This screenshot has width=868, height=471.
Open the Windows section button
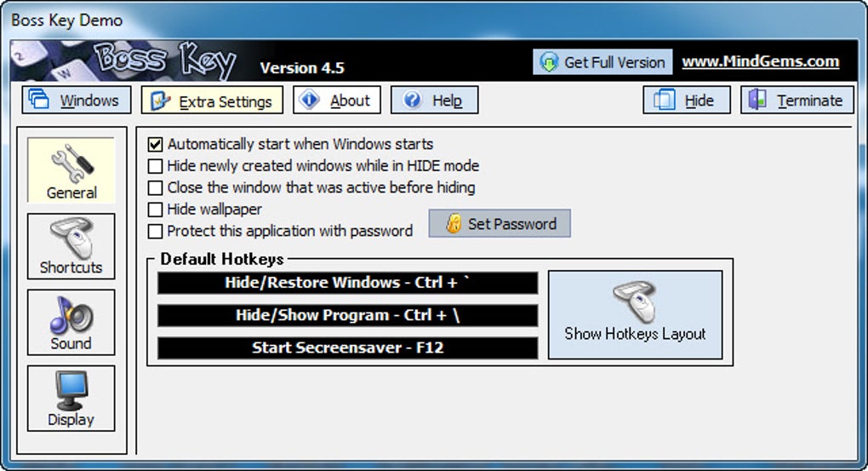tap(77, 101)
